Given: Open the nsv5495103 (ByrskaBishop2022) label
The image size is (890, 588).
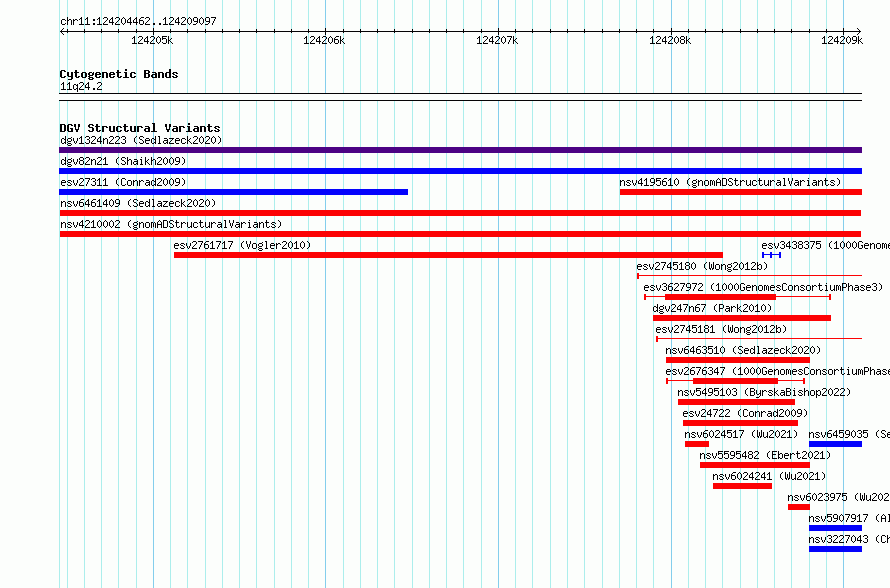Looking at the screenshot, I should [764, 392].
